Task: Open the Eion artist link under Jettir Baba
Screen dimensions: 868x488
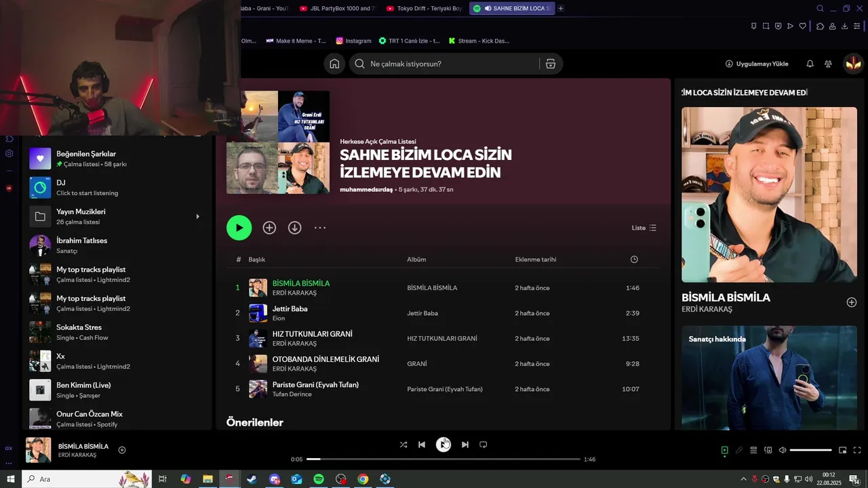Action: [279, 319]
